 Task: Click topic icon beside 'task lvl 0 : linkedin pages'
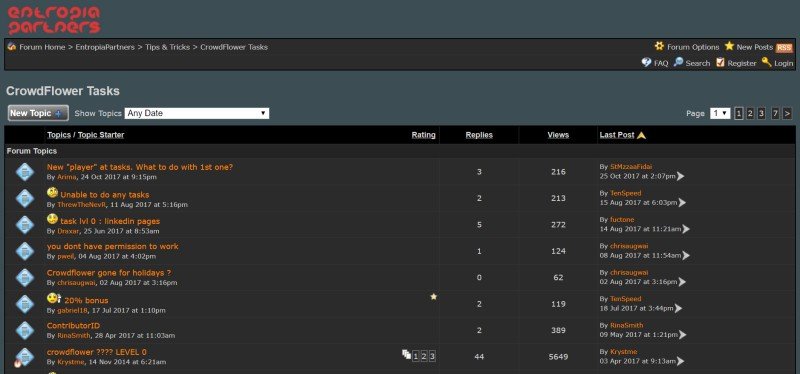tap(24, 225)
